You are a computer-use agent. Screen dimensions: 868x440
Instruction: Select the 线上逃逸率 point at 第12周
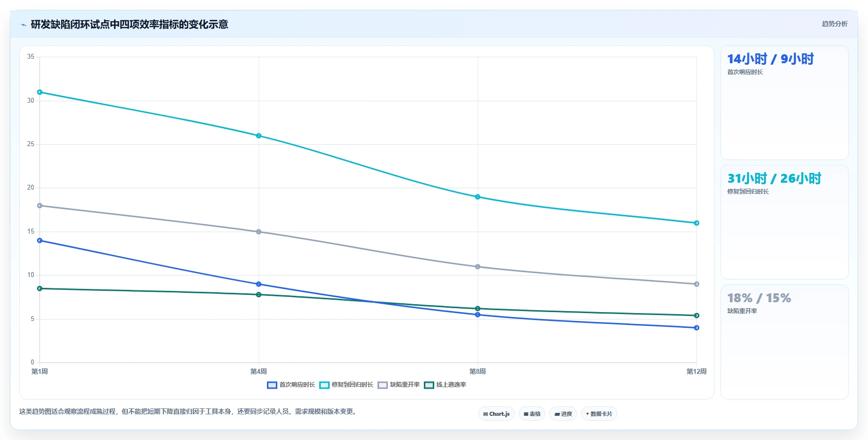697,316
